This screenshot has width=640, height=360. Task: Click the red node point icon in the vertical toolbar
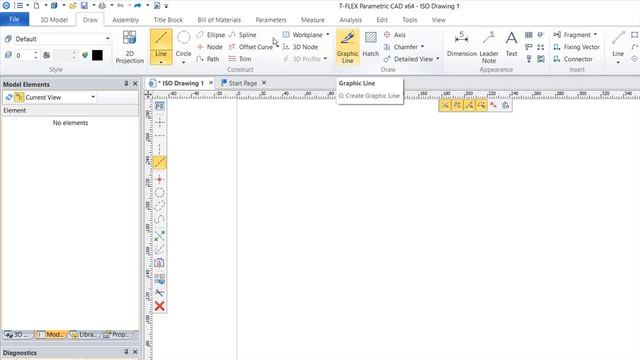tap(160, 179)
